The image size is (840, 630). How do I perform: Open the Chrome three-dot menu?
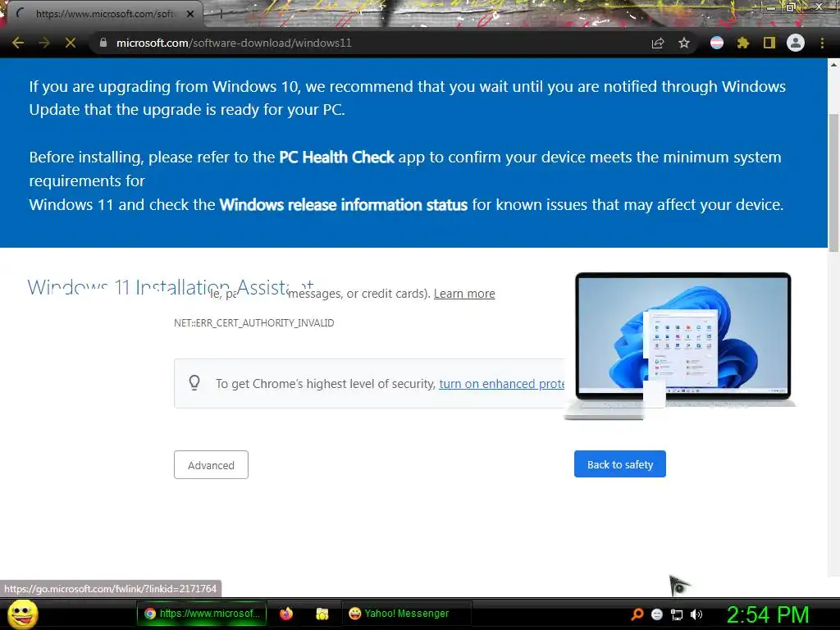pos(822,43)
